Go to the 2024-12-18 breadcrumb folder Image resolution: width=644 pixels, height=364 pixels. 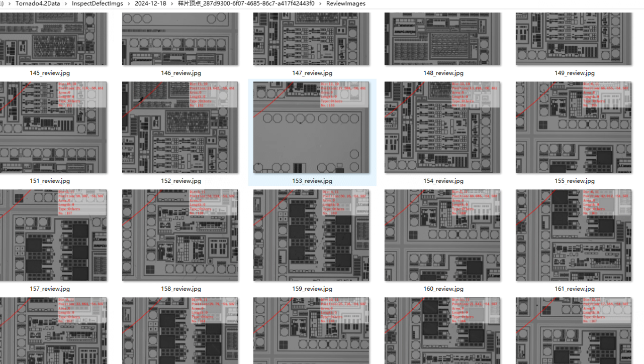[x=150, y=4]
